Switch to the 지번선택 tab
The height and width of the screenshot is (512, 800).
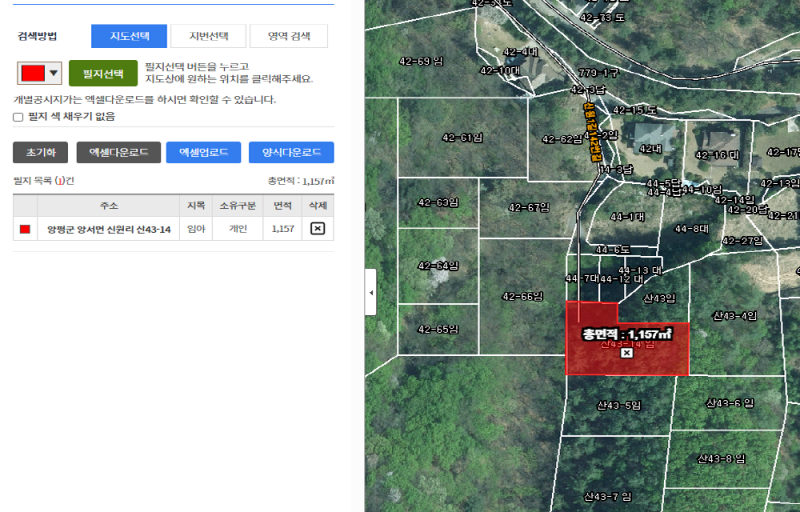[208, 36]
